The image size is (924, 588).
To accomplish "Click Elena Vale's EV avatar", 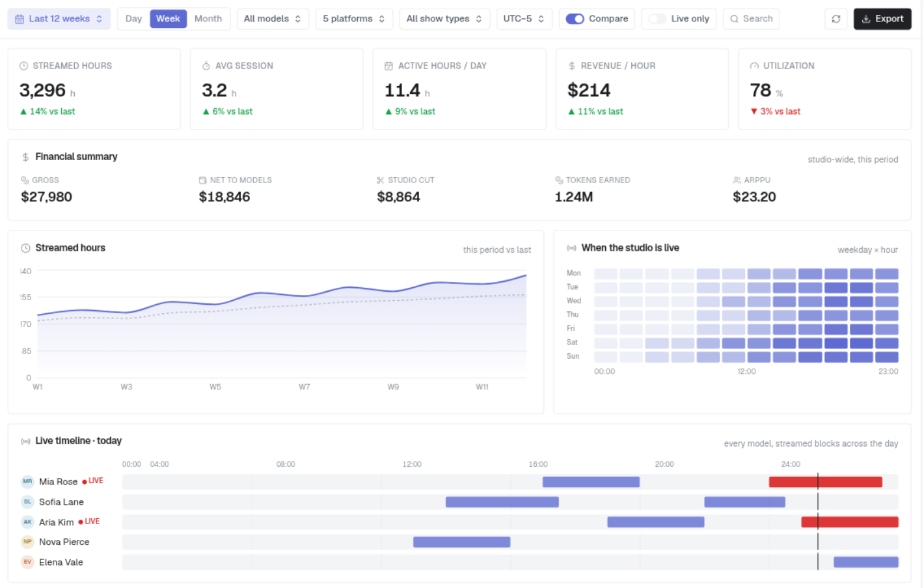I will pyautogui.click(x=27, y=562).
